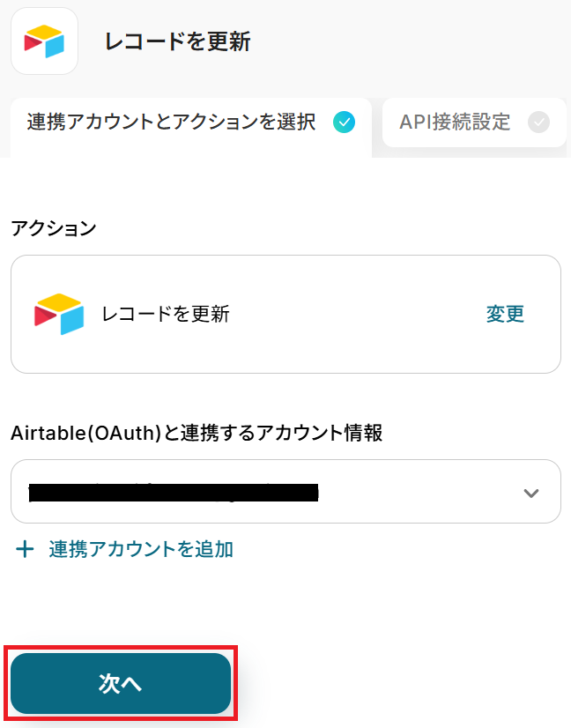The width and height of the screenshot is (571, 728).
Task: Click the gray checkmark on API接続設定
Action: tap(538, 123)
